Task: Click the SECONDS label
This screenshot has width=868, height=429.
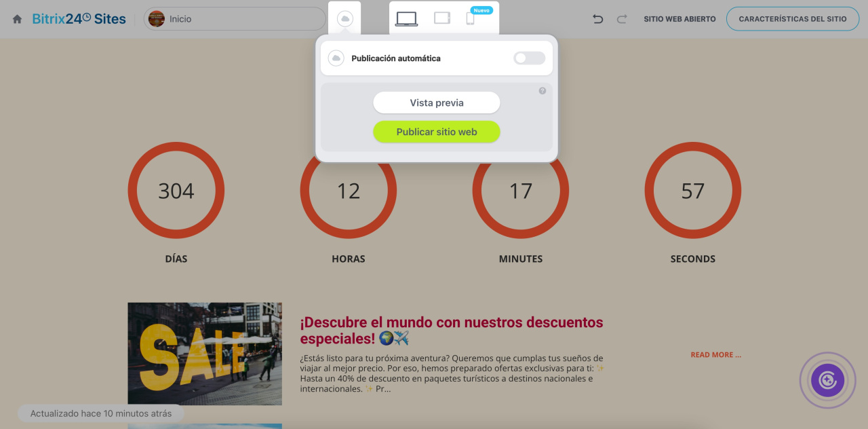Action: tap(693, 259)
